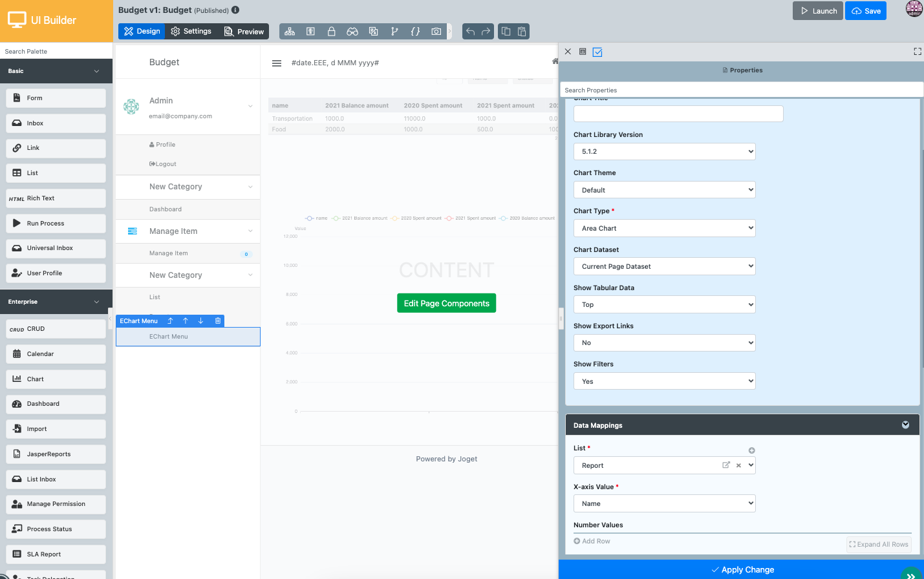Image resolution: width=924 pixels, height=579 pixels.
Task: Collapse the Data Mappings section
Action: pos(905,425)
